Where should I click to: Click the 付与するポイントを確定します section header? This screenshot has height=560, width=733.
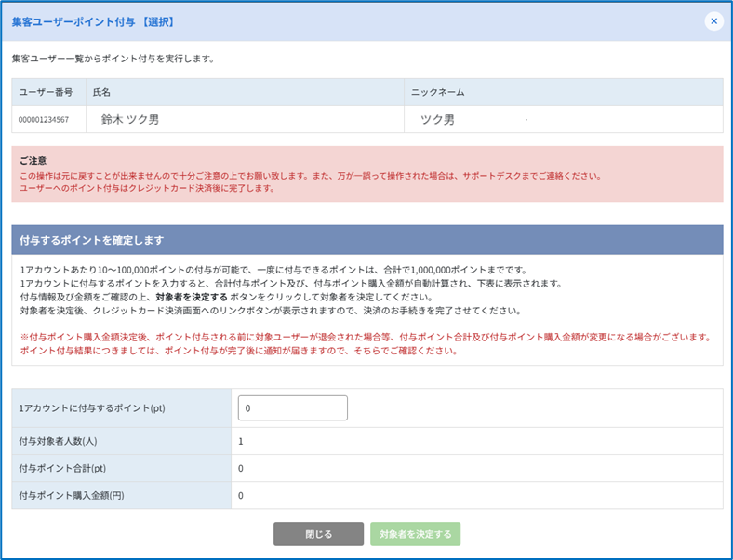coord(93,240)
